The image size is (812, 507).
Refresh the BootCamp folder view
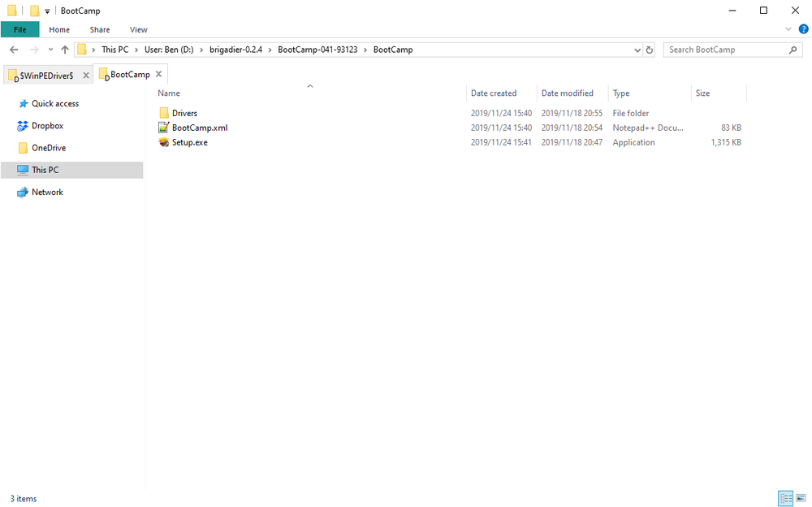[x=650, y=50]
